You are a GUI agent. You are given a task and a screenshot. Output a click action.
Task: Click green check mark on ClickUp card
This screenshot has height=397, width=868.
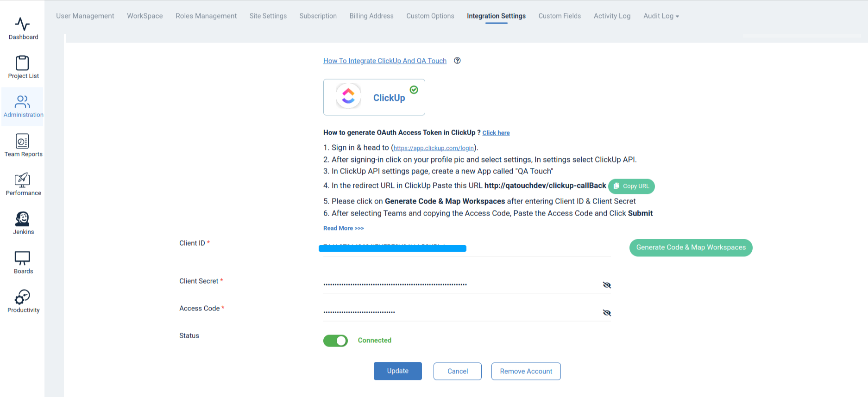click(414, 90)
